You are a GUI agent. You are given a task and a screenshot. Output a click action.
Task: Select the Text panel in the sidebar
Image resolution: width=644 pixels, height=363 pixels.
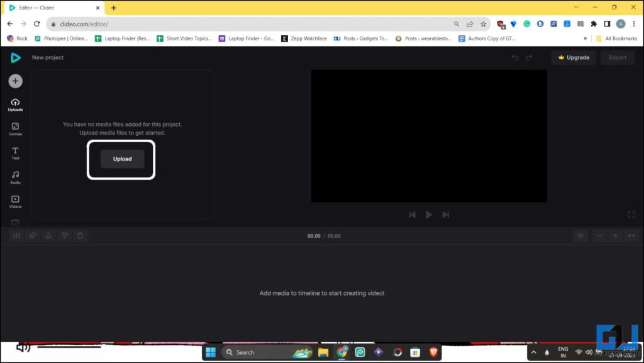[x=14, y=153]
